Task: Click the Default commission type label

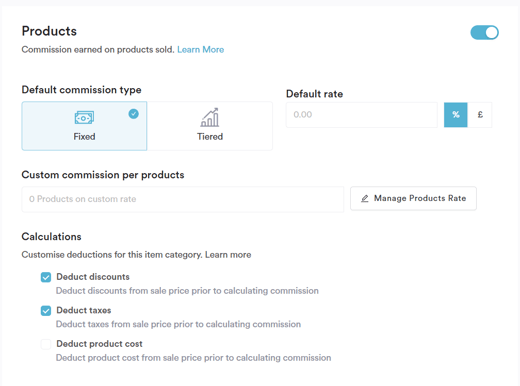Action: (81, 90)
